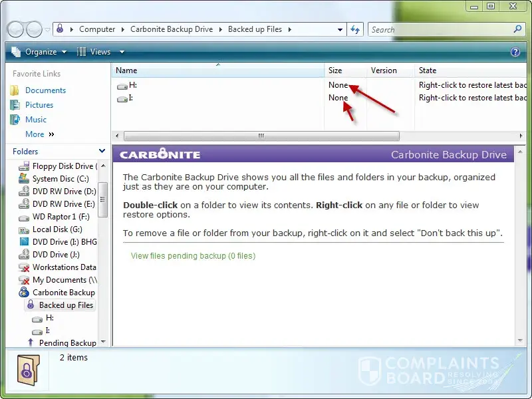Click the folder tree vertical scrollbar thumb
Image resolution: width=532 pixels, height=399 pixels.
tap(103, 199)
